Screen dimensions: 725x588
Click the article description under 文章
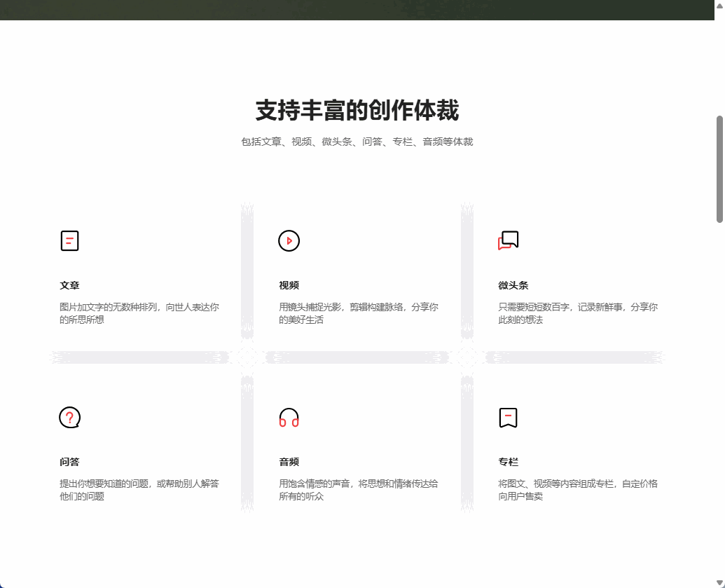coord(141,313)
